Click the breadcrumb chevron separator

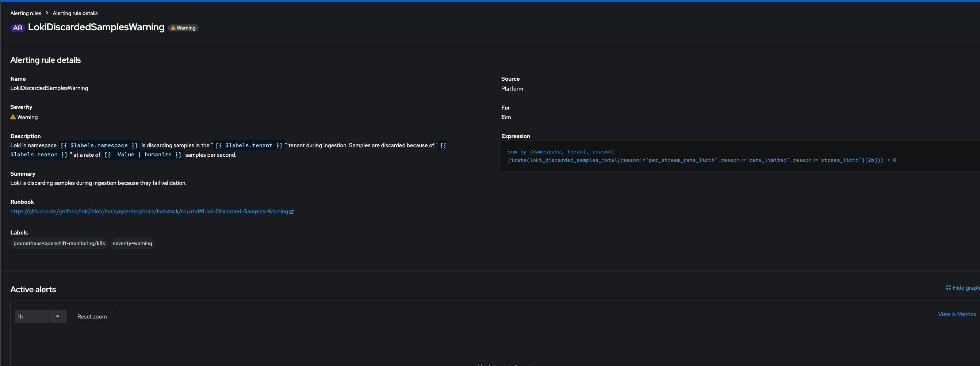coord(47,13)
